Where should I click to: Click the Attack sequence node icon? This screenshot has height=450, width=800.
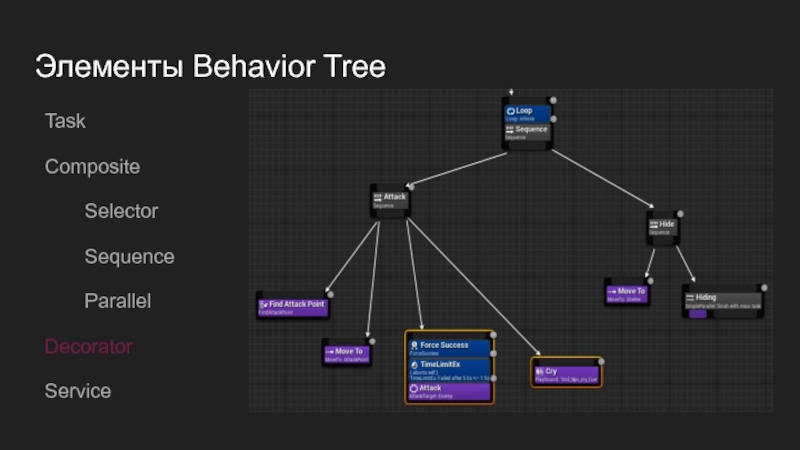click(x=378, y=197)
